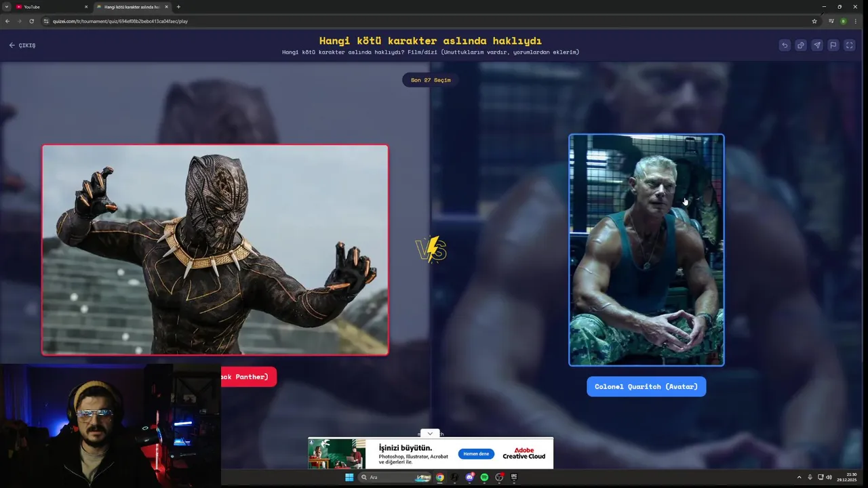Click the Son 27 Seçim round label

431,80
